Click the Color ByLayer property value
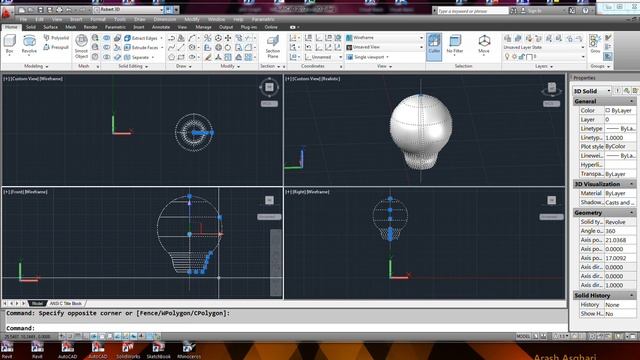Viewport: 640px width, 360px height. tap(619, 111)
